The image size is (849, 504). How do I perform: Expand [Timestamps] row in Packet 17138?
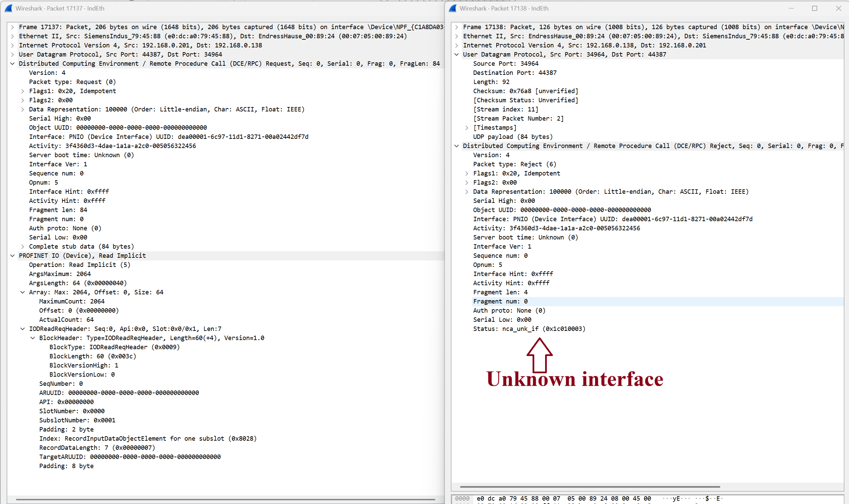click(467, 128)
